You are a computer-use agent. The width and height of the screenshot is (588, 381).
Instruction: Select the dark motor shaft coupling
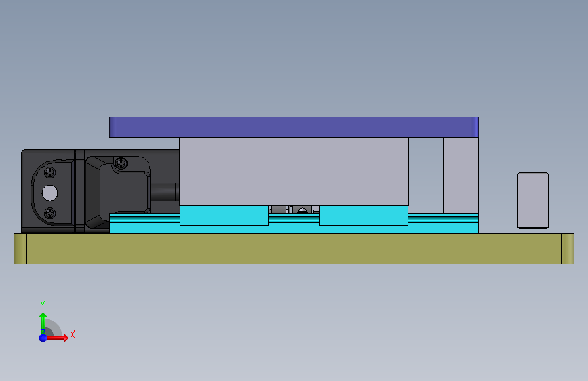(164, 193)
